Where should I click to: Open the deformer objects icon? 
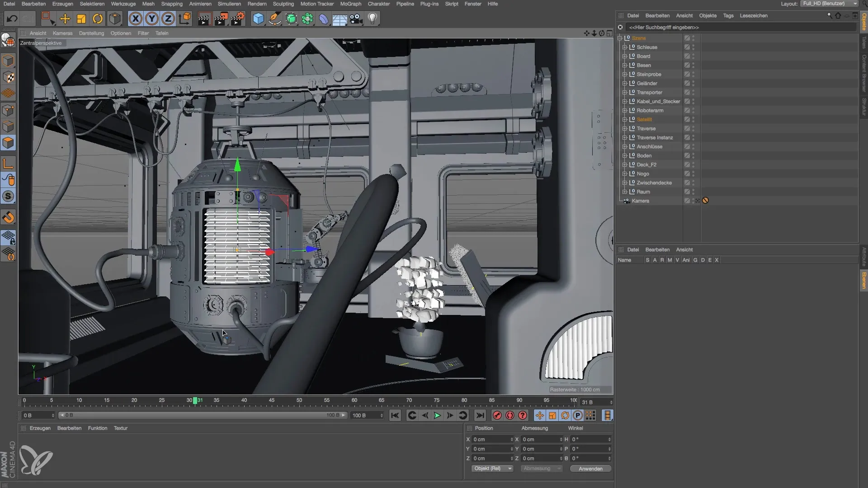pos(324,19)
